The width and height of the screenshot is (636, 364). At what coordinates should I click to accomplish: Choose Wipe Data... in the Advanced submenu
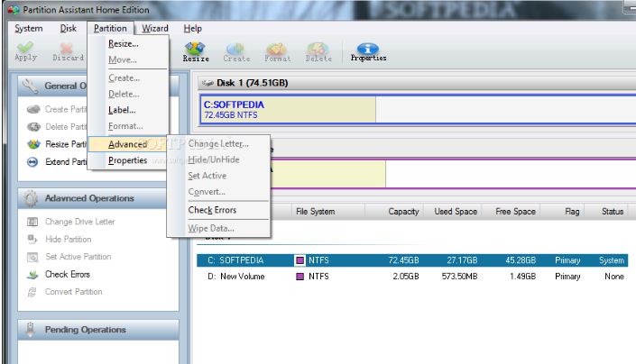[x=218, y=228]
